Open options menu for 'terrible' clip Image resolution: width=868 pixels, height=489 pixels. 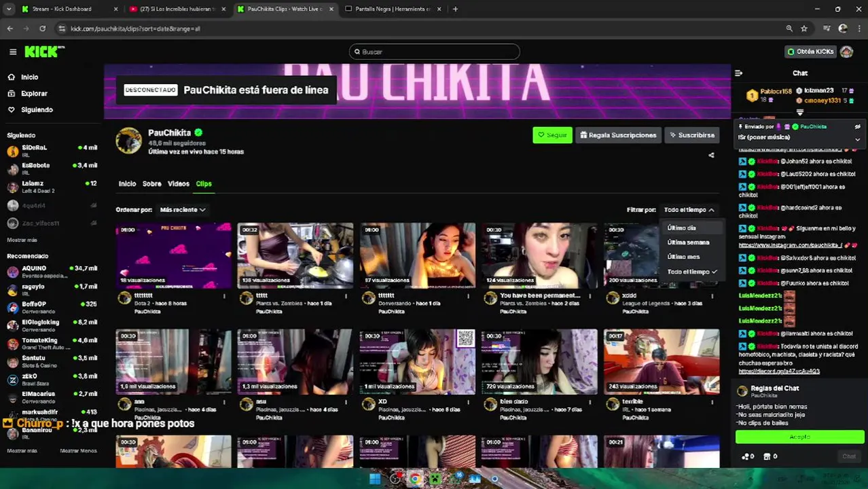click(x=712, y=402)
